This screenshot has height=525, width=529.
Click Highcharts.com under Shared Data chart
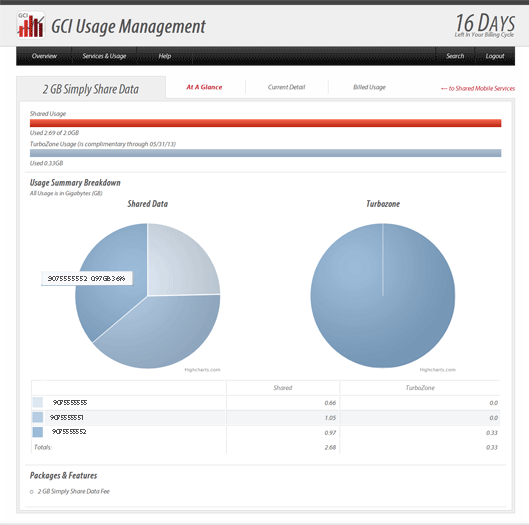[x=202, y=370]
